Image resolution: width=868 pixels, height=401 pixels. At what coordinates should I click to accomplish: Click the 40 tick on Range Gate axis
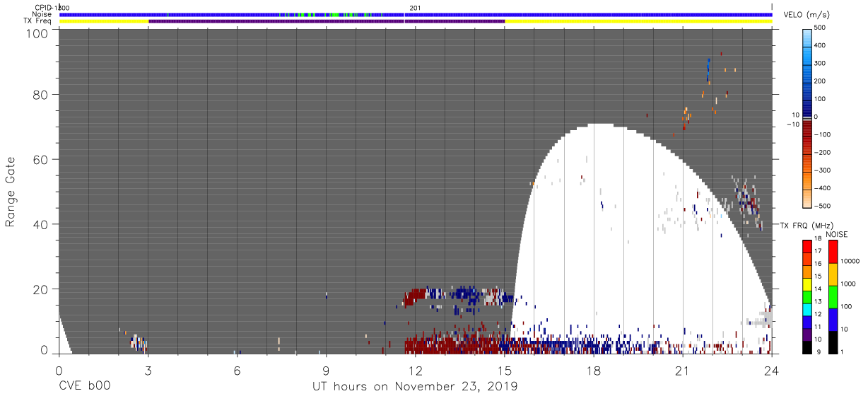42,224
